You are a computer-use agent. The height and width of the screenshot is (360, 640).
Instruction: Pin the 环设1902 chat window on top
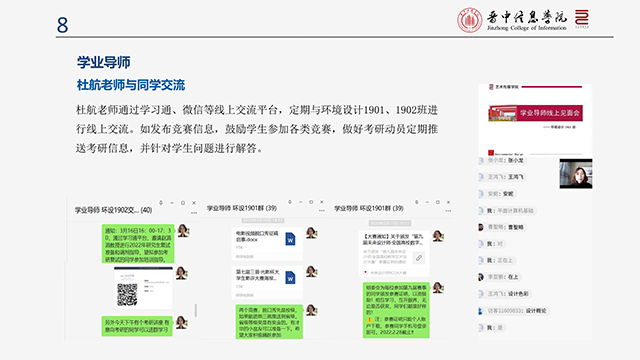tap(161, 203)
